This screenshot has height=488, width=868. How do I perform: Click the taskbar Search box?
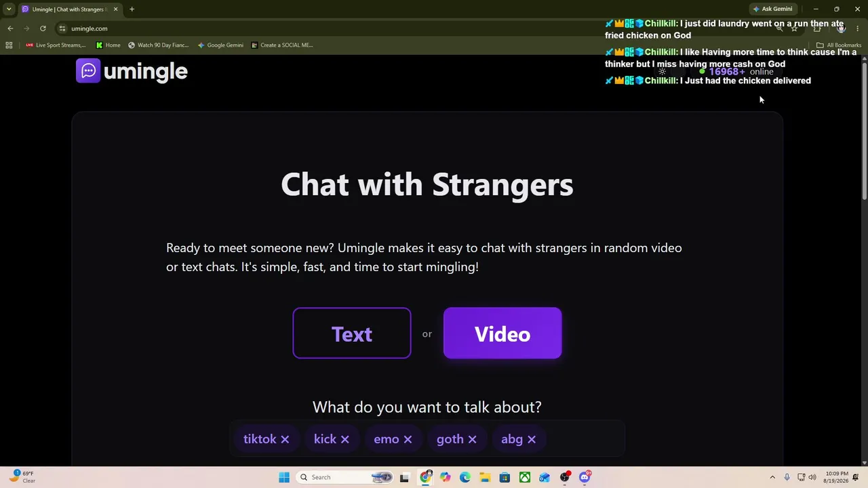click(346, 477)
